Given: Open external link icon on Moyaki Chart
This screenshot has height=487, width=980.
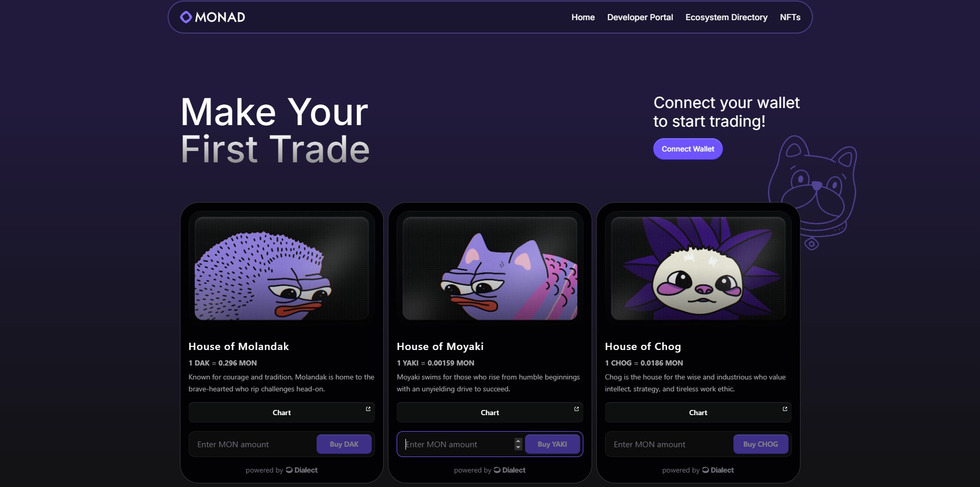Looking at the screenshot, I should (x=577, y=409).
